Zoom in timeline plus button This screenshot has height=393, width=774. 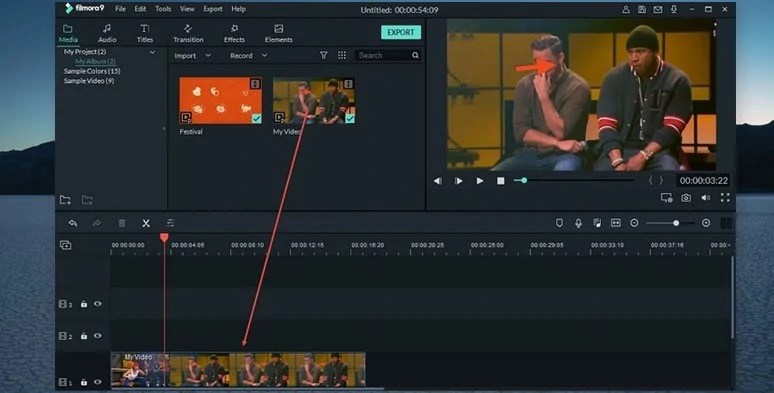706,223
